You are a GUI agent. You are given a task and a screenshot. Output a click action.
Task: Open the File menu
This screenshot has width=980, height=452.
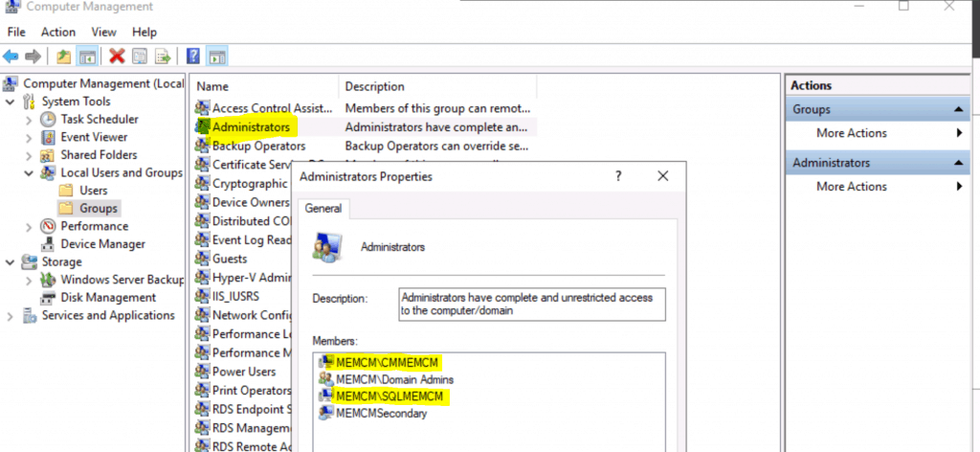(x=16, y=32)
